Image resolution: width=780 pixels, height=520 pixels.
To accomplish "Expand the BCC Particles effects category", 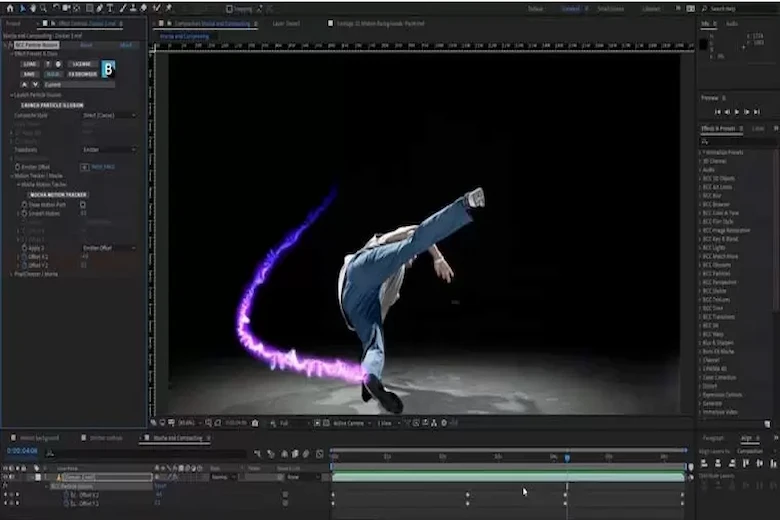I will (700, 274).
